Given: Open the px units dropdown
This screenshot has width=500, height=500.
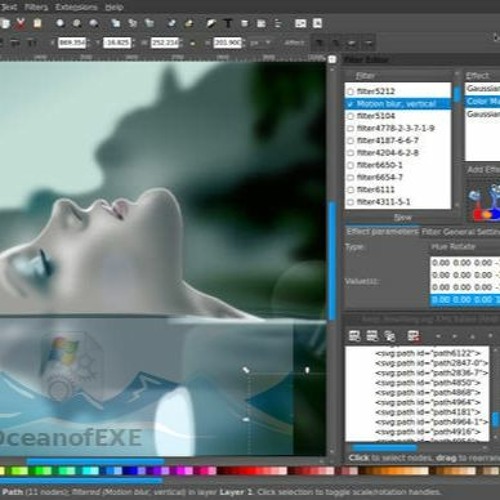Looking at the screenshot, I should pyautogui.click(x=260, y=43).
